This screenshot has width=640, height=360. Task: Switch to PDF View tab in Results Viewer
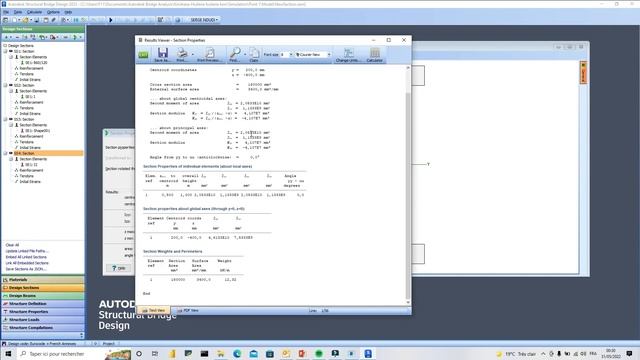[x=188, y=311]
